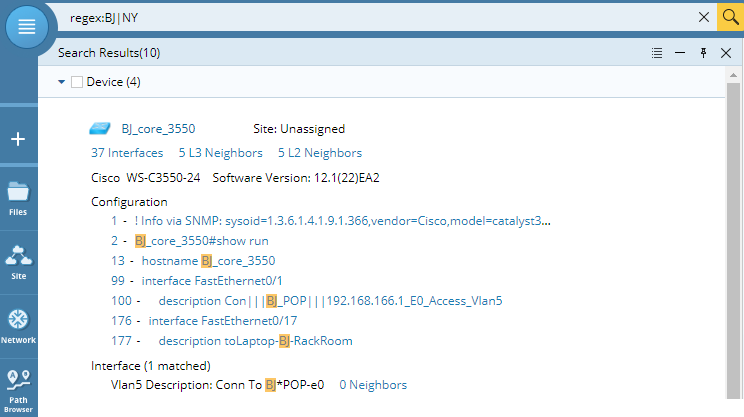
Task: Open the Path Browser tool
Action: [x=18, y=390]
